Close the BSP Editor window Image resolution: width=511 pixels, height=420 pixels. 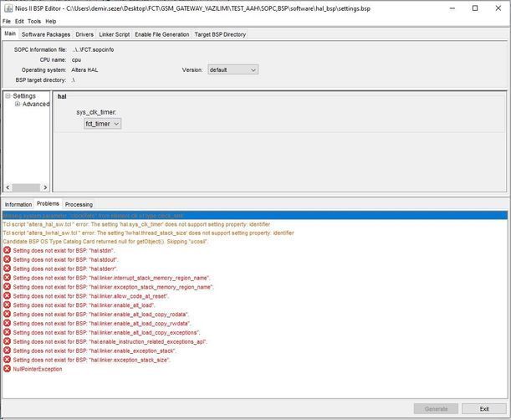point(498,8)
